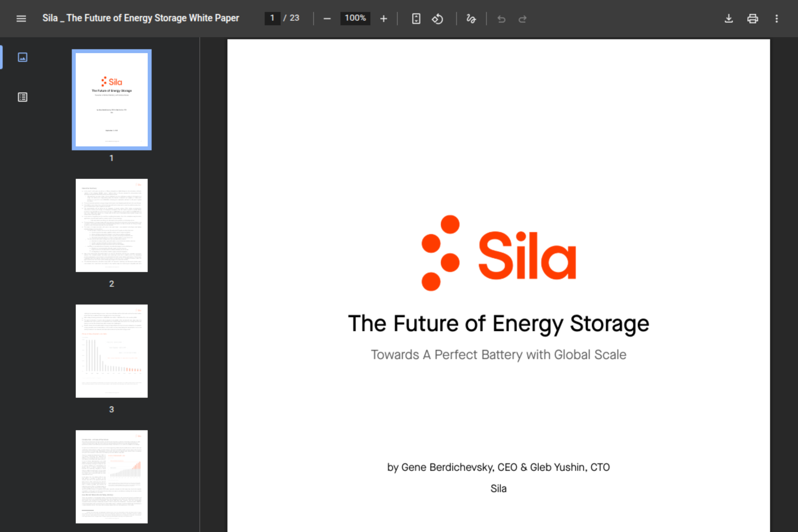
Task: Click the document title in the toolbar
Action: (x=140, y=18)
